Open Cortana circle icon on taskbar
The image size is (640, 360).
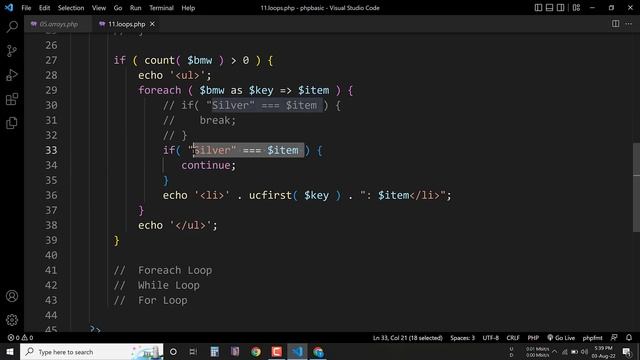click(173, 352)
